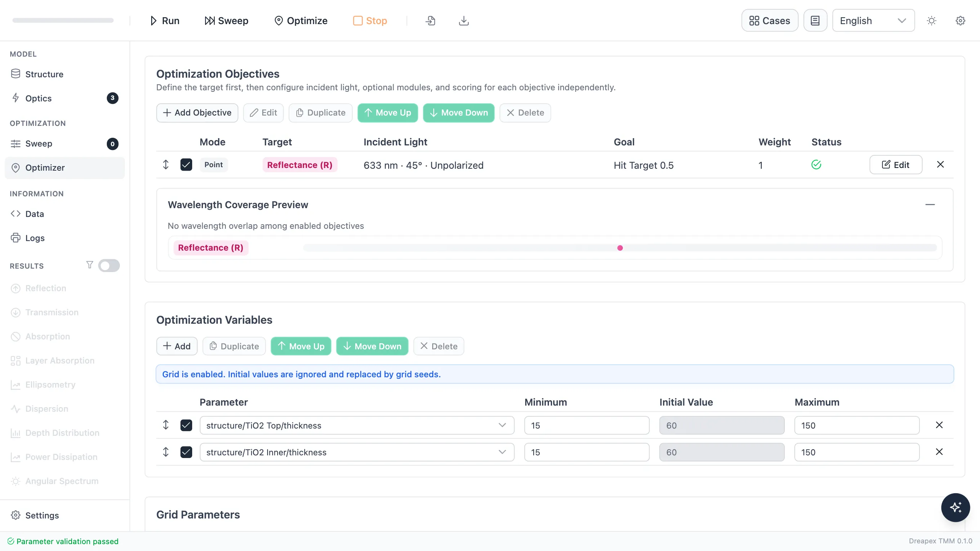Move the objective up
The height and width of the screenshot is (551, 980).
388,113
